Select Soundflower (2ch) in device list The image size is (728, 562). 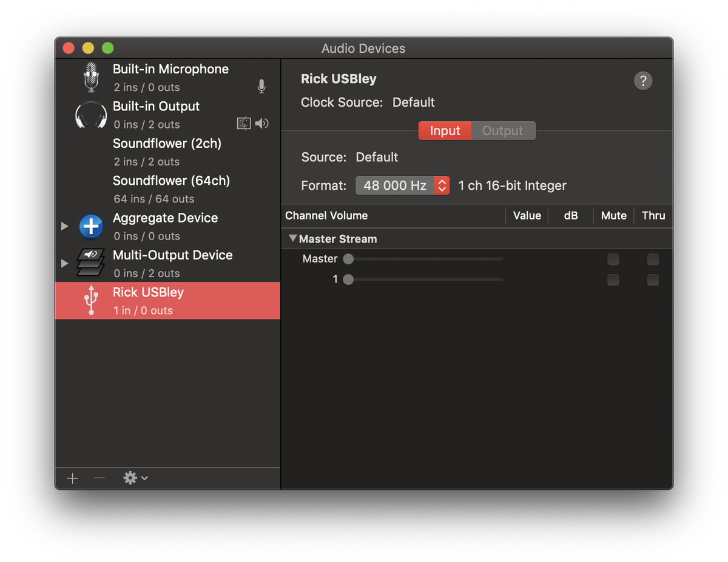(167, 152)
